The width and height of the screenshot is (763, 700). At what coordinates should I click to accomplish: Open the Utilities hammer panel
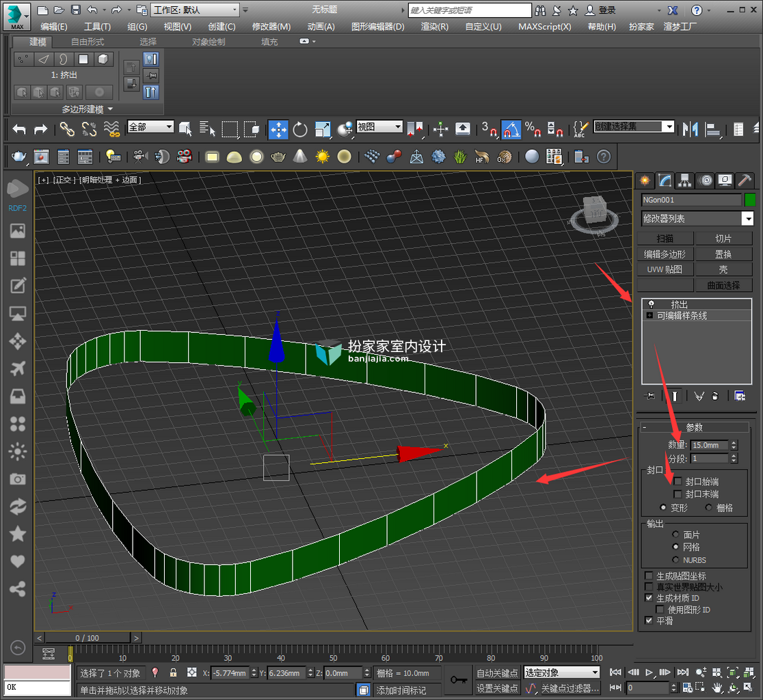[x=745, y=180]
